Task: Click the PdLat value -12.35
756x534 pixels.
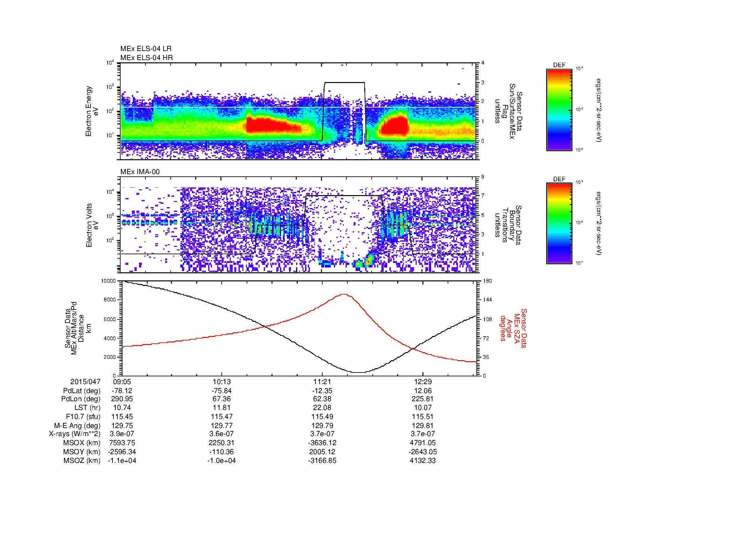Action: pyautogui.click(x=322, y=391)
